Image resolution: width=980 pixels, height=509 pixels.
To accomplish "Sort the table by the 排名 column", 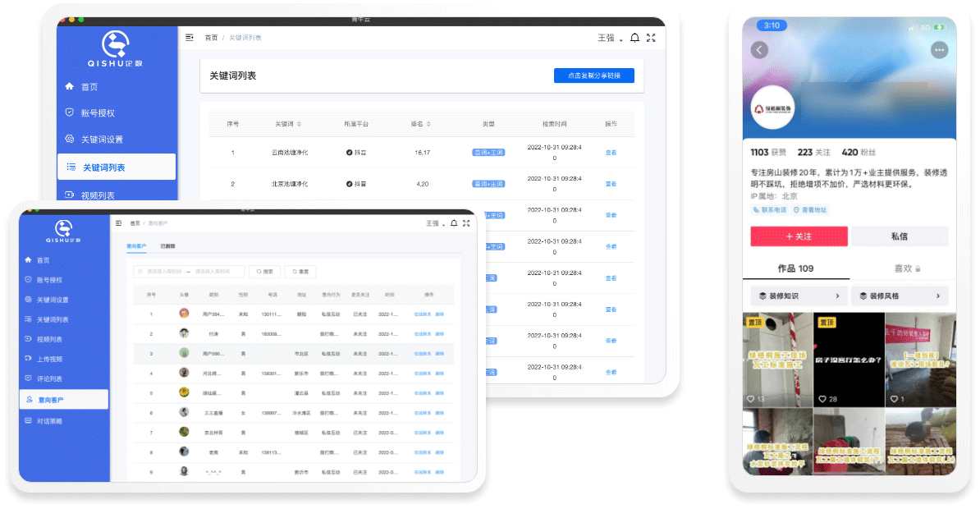I will (x=421, y=124).
